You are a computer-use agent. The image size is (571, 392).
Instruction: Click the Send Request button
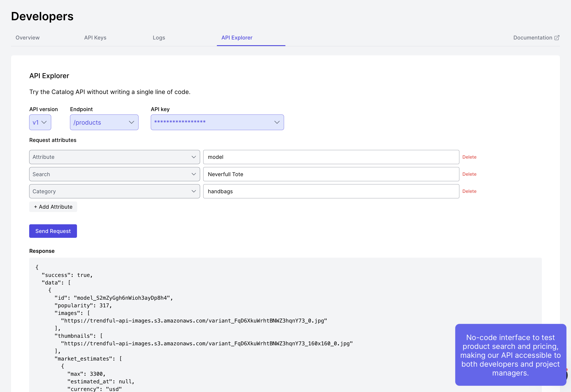(x=53, y=231)
